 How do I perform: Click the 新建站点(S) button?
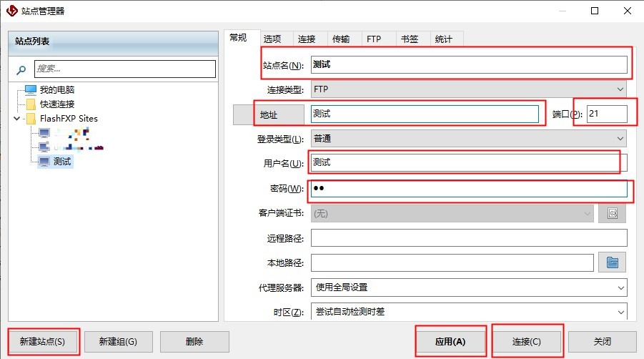[x=43, y=342]
